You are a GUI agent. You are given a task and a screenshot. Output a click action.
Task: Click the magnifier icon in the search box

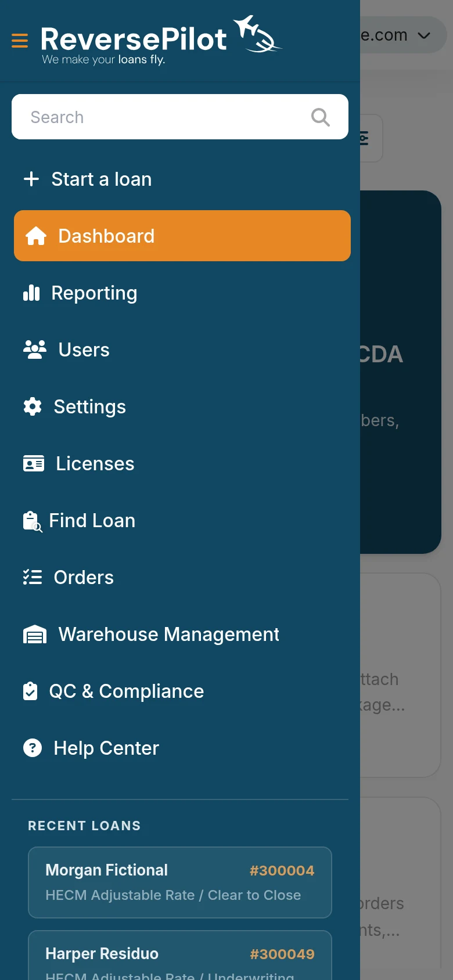click(x=320, y=117)
